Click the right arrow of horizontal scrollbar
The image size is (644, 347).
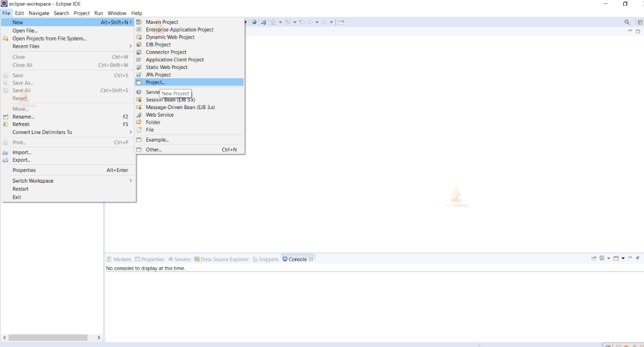click(x=99, y=337)
